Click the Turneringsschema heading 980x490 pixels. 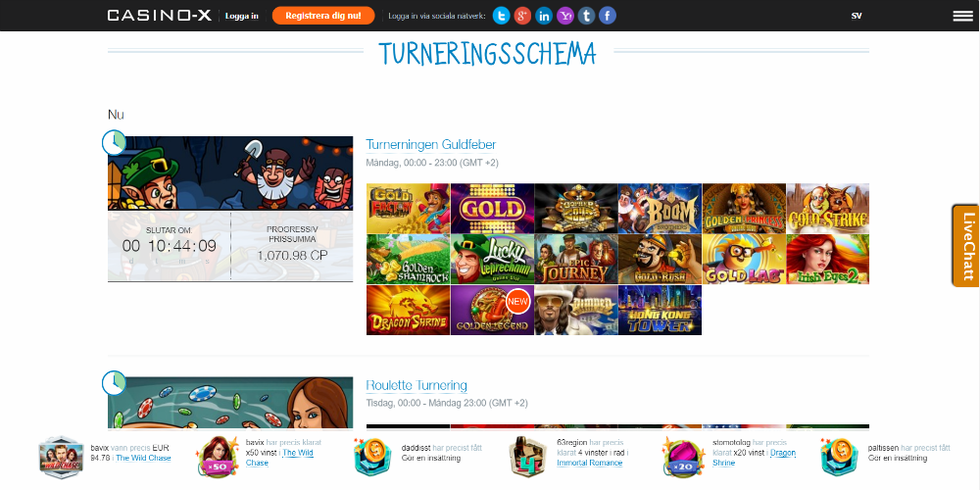click(x=487, y=54)
